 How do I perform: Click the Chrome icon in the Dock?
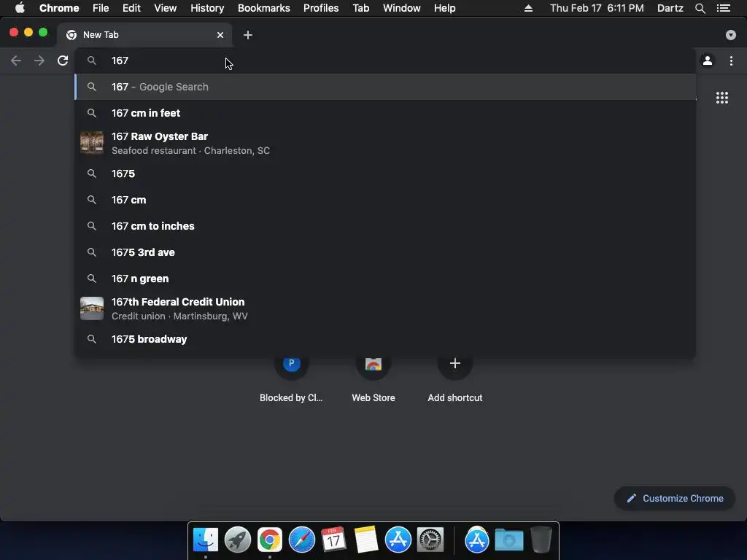click(x=270, y=540)
